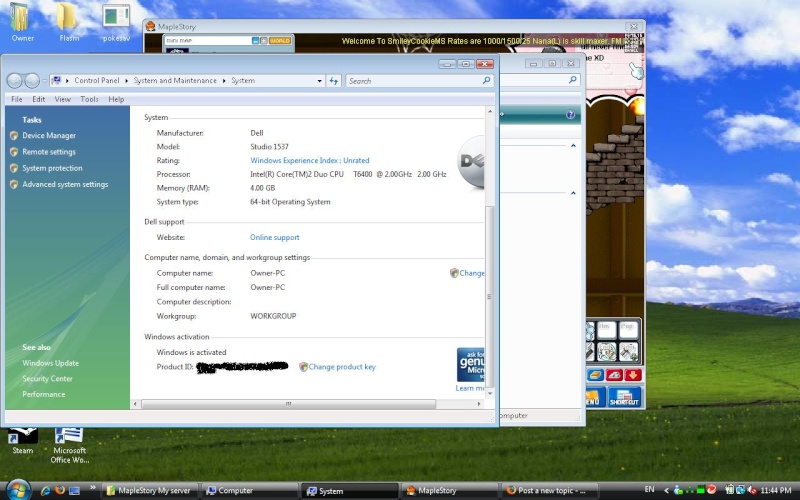Click the refresh button beside address bar

pos(334,81)
